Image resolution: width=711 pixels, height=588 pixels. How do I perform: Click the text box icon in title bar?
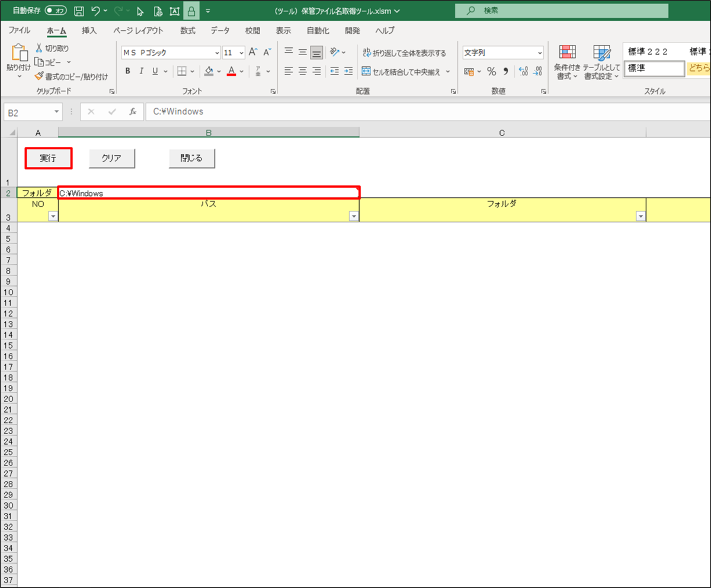pyautogui.click(x=174, y=11)
